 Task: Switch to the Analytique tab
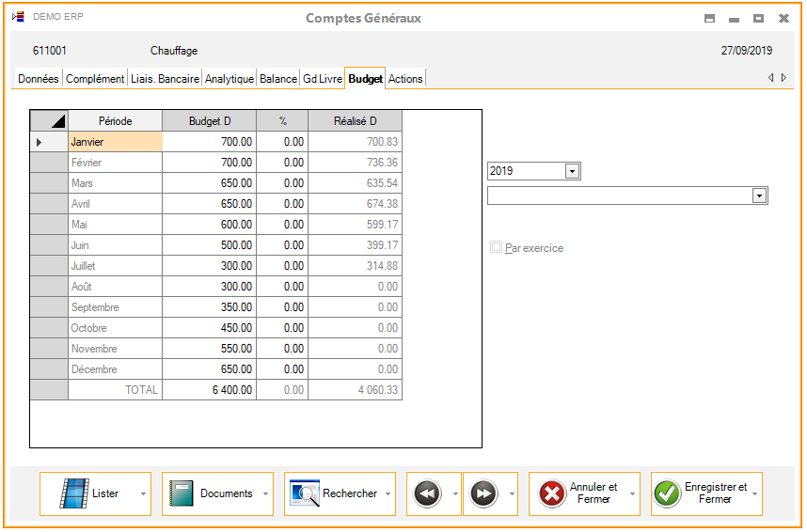(x=229, y=79)
